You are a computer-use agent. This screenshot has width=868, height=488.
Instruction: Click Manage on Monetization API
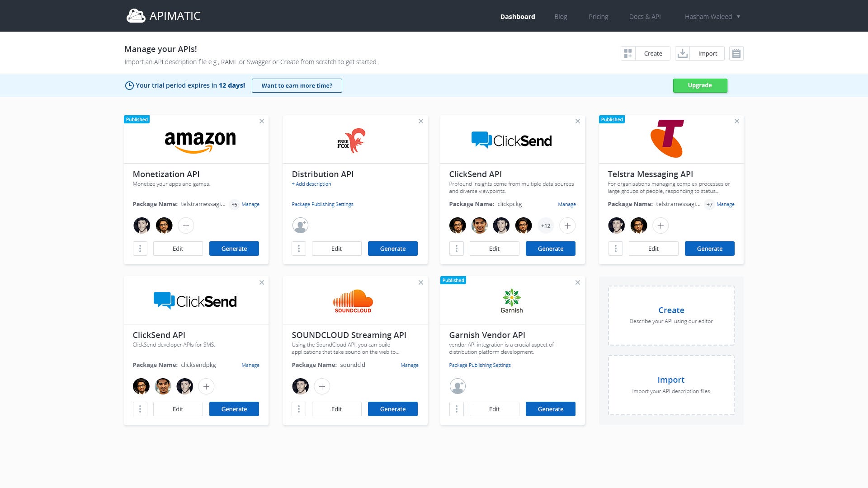coord(250,204)
